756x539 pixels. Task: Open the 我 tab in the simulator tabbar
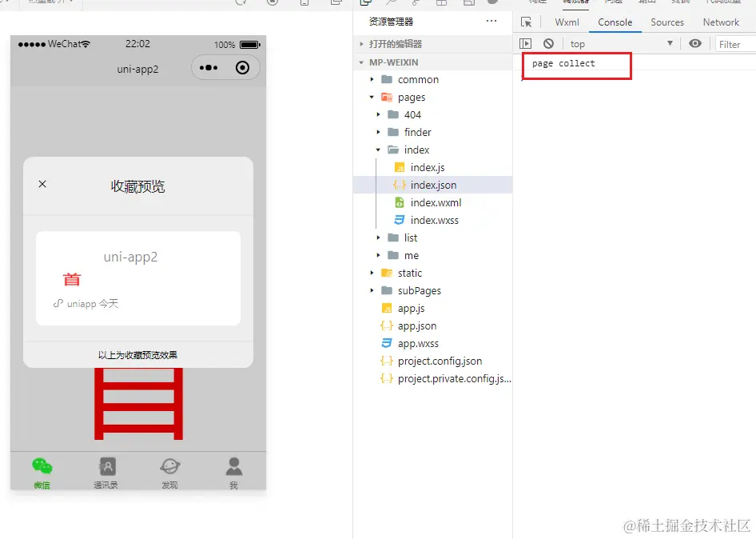(233, 470)
